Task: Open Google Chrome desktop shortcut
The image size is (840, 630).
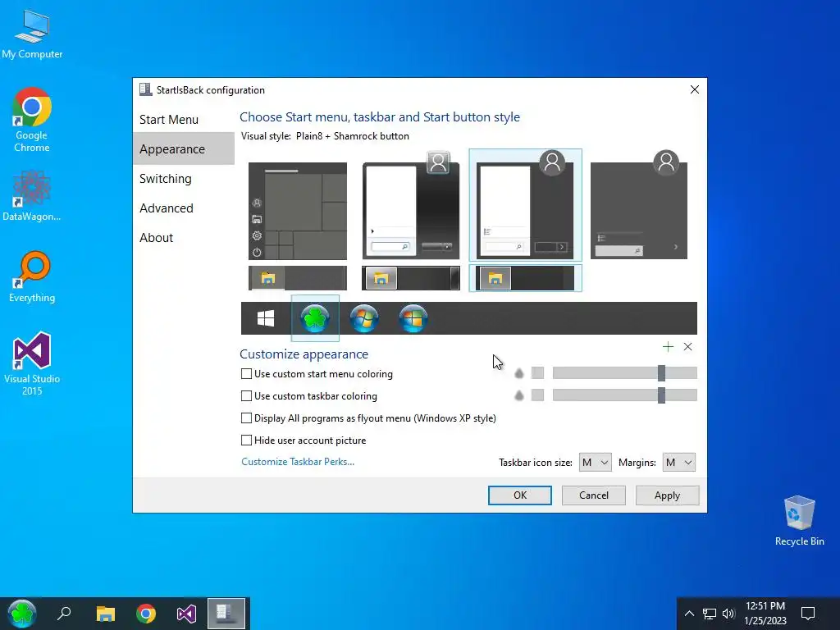Action: (x=32, y=120)
